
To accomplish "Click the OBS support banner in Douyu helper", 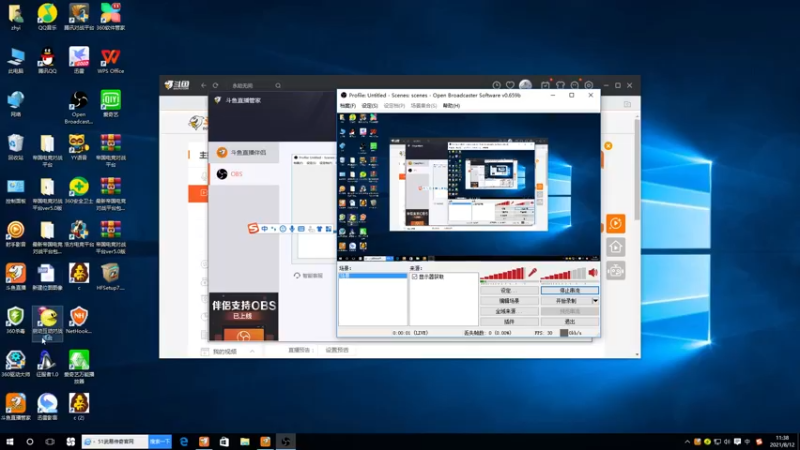I will coord(244,316).
